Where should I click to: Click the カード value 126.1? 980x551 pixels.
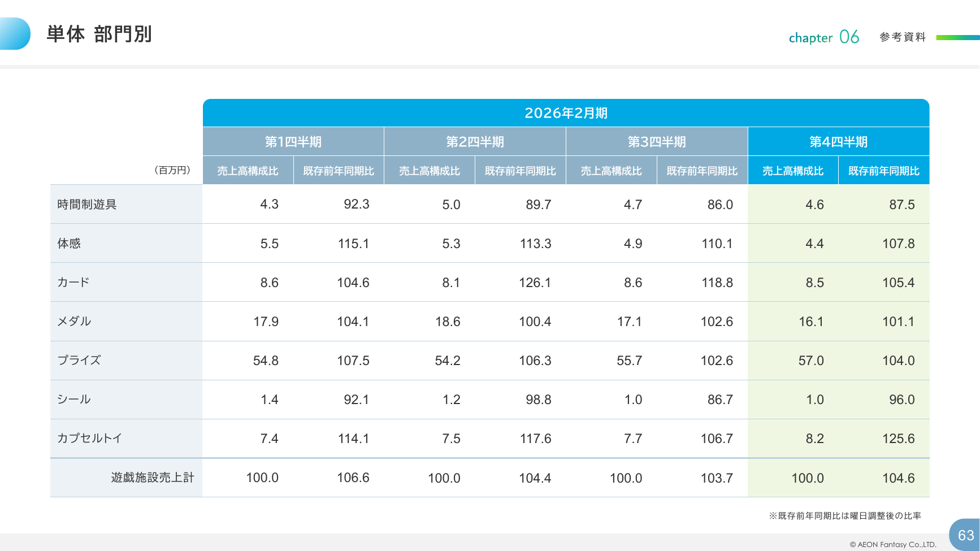pos(535,283)
